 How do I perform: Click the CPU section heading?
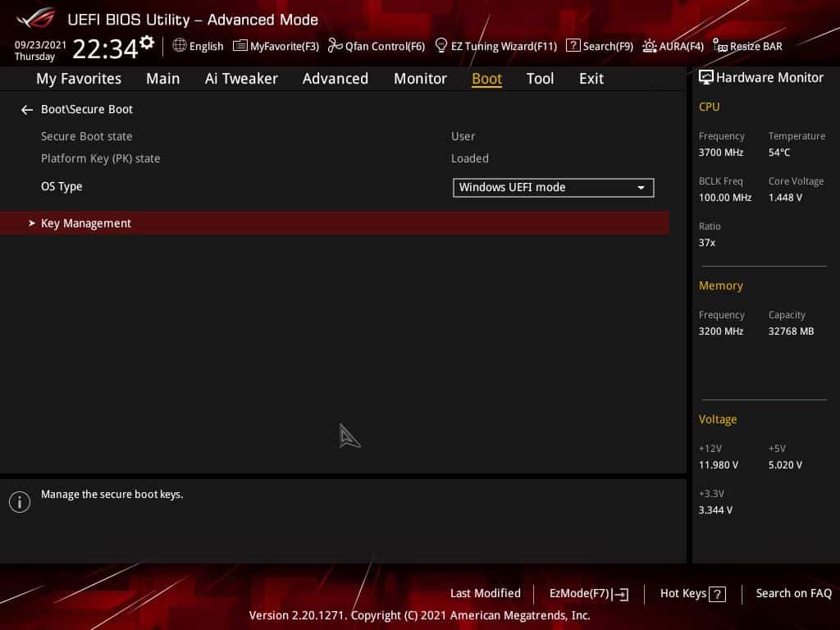pyautogui.click(x=710, y=107)
